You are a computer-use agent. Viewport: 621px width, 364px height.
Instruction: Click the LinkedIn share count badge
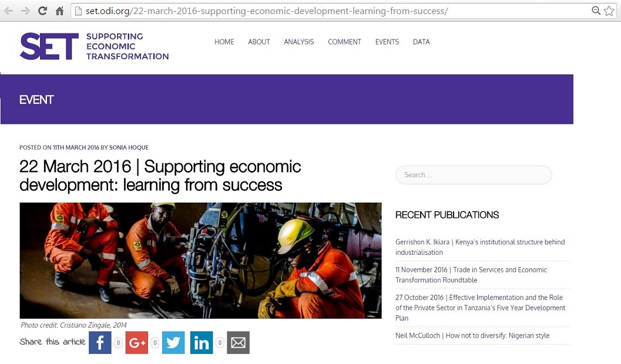click(220, 343)
